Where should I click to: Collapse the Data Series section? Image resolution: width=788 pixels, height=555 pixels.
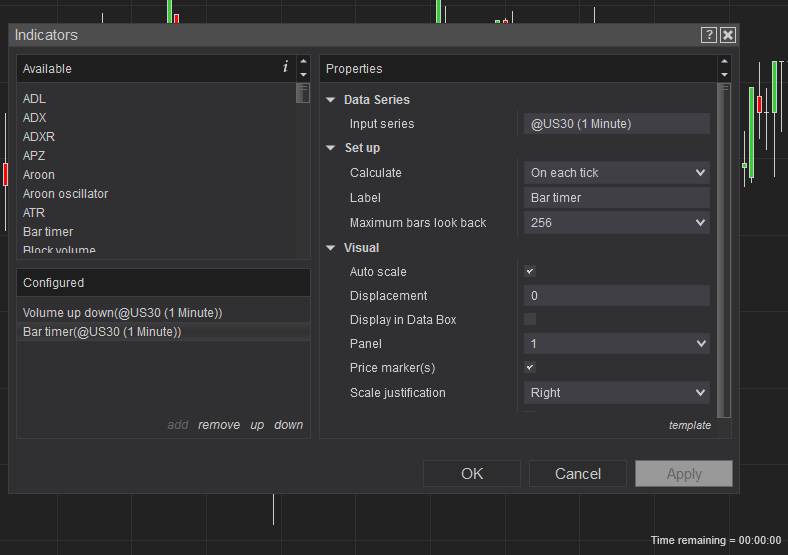tap(331, 100)
